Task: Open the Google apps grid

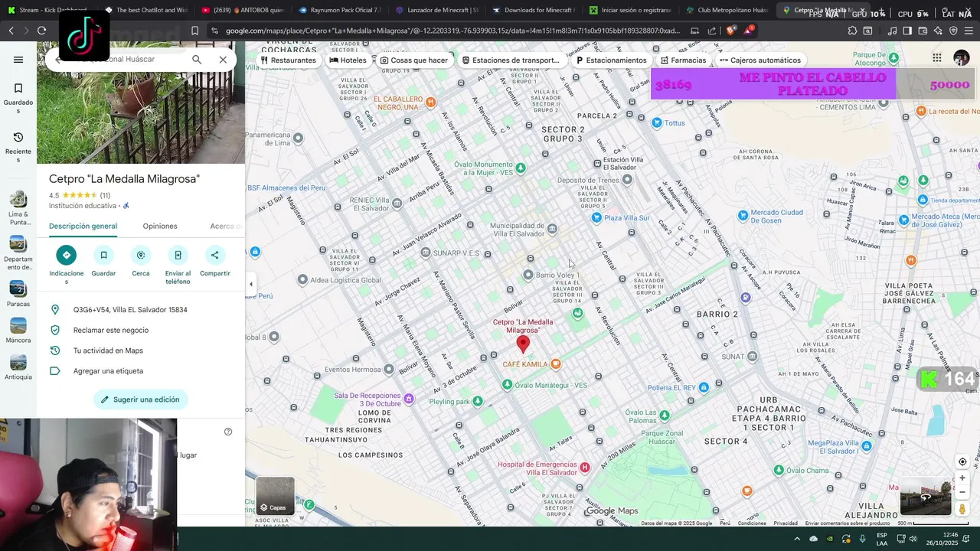Action: (x=936, y=58)
